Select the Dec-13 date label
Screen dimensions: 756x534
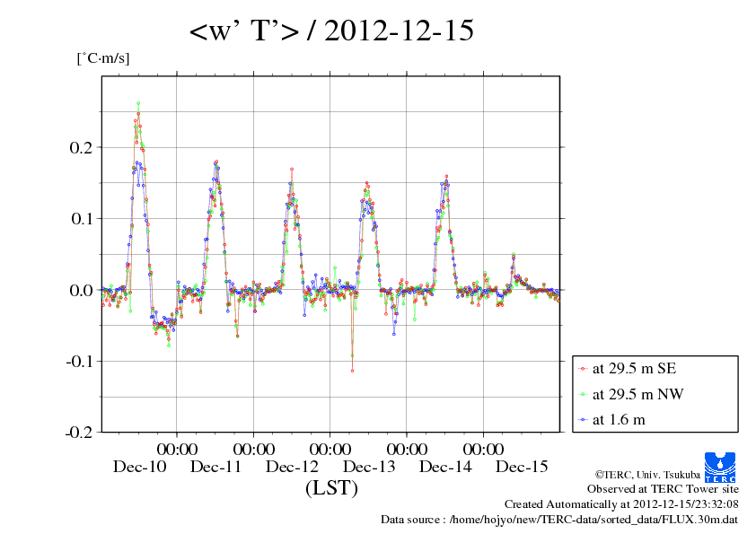[x=369, y=467]
